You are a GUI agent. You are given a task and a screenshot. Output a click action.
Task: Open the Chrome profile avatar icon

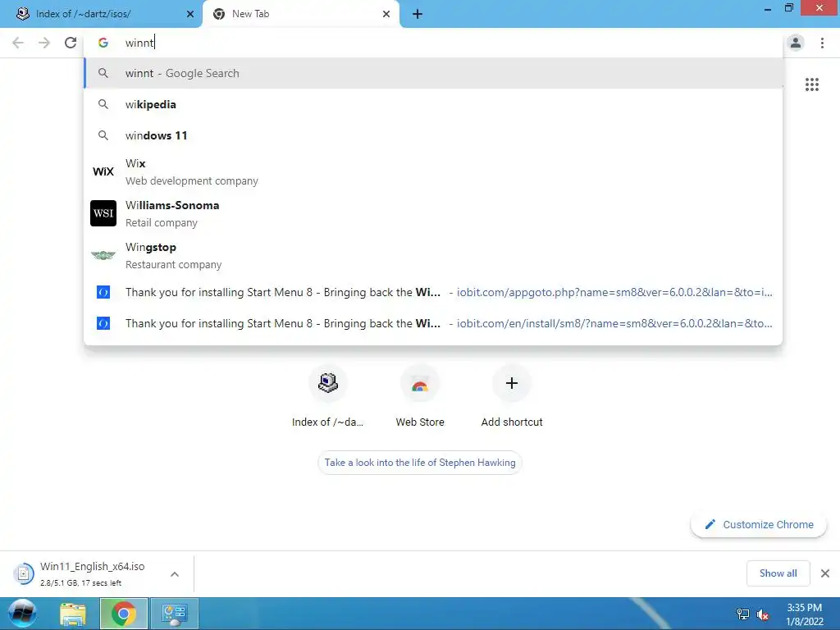coord(796,43)
